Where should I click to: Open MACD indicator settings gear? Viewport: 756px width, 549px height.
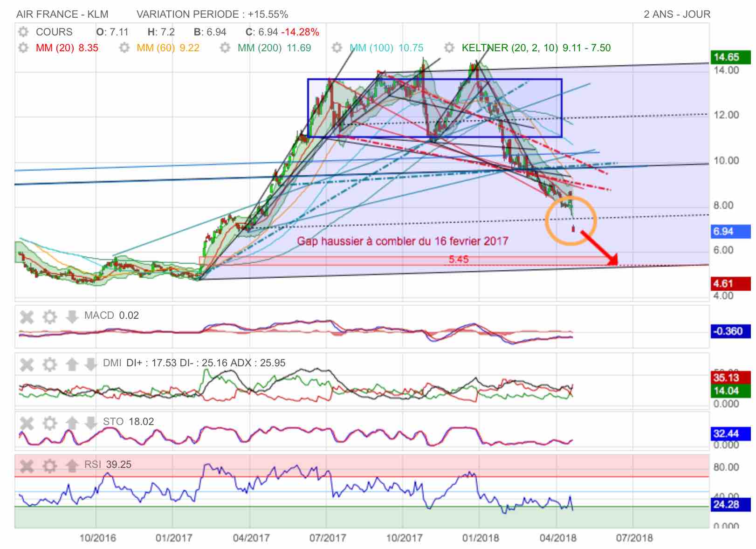click(x=49, y=317)
